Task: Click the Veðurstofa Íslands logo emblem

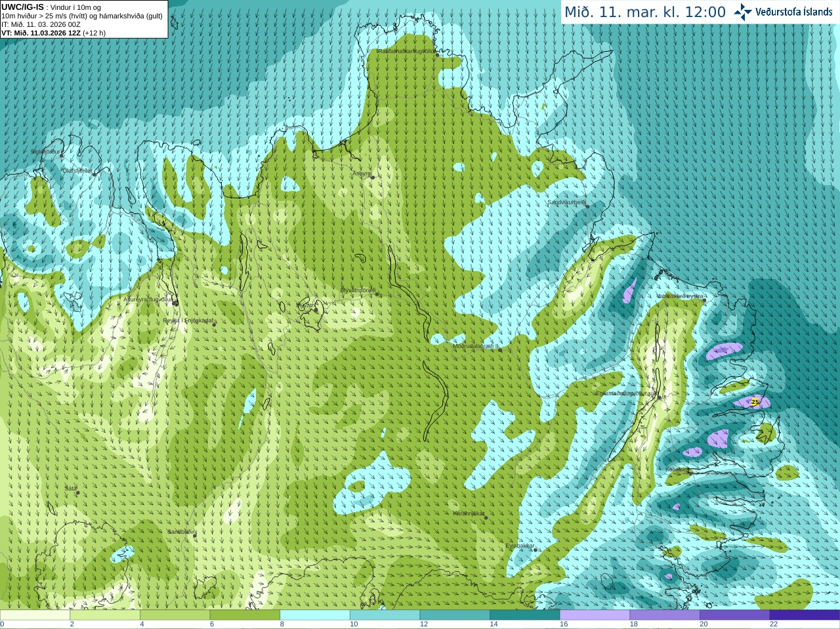Action: point(744,11)
